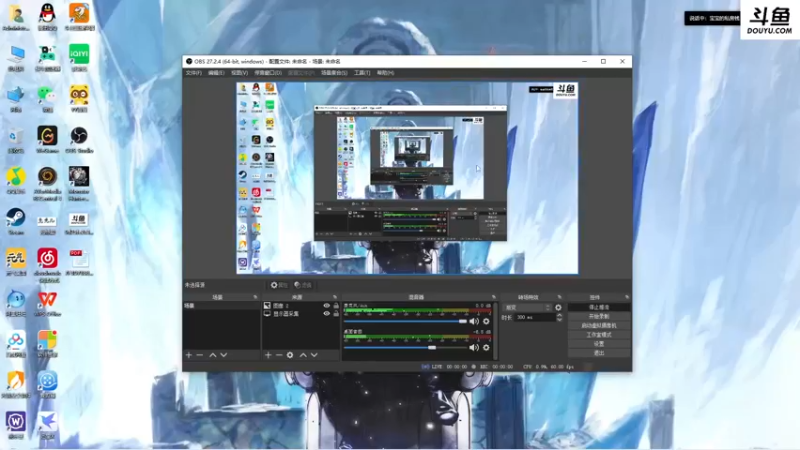Click Start Recording button in Controls

point(599,316)
